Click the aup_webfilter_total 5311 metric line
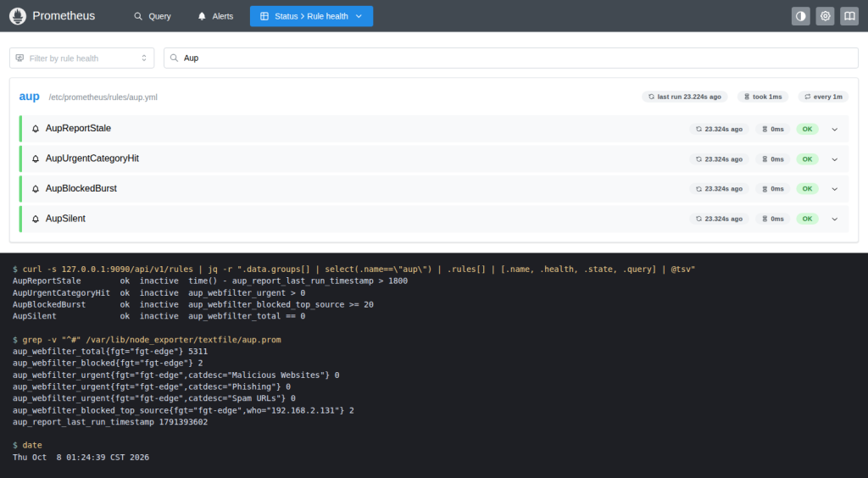 click(x=110, y=352)
